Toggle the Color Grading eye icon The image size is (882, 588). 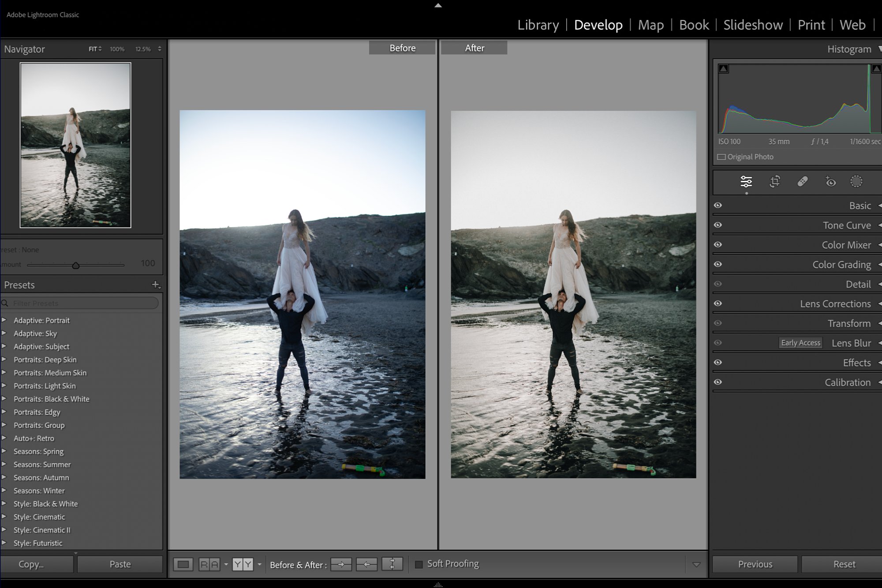[718, 264]
